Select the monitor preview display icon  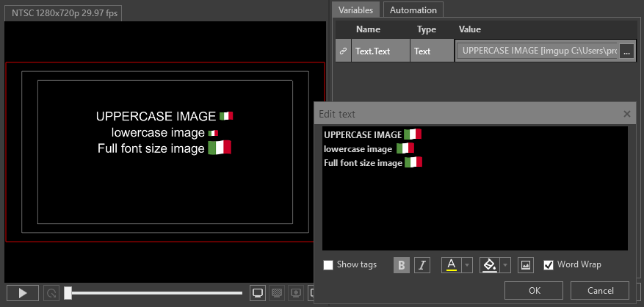(x=258, y=293)
